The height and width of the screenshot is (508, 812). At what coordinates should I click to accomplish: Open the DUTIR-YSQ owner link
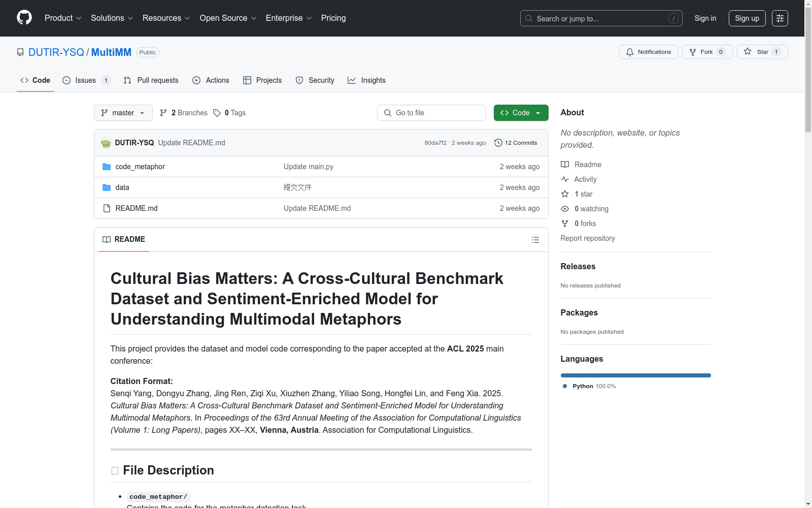click(56, 52)
